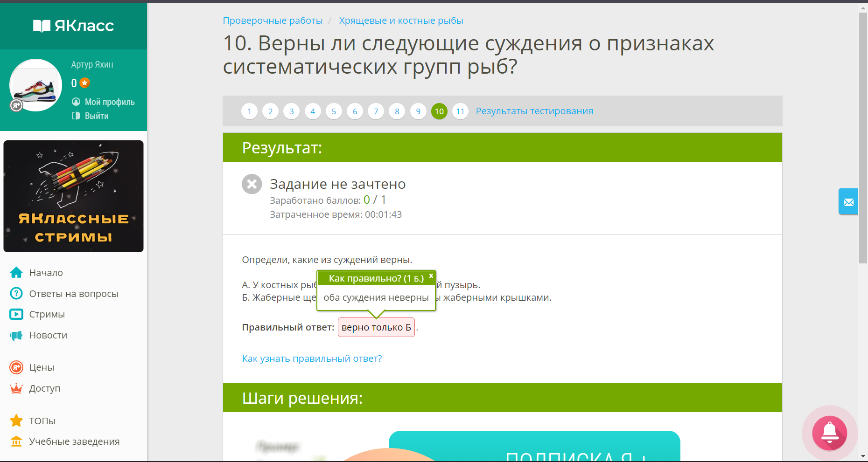Click the Учебные заведения building icon

[x=16, y=441]
